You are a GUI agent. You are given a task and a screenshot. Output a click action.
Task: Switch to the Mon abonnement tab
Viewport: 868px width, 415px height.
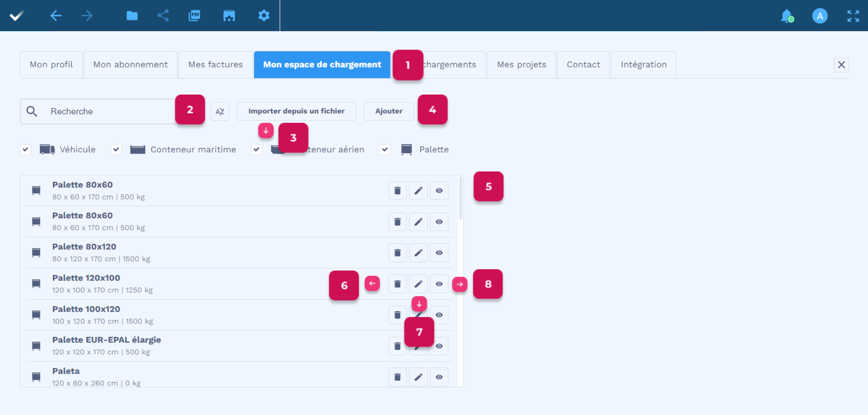131,65
